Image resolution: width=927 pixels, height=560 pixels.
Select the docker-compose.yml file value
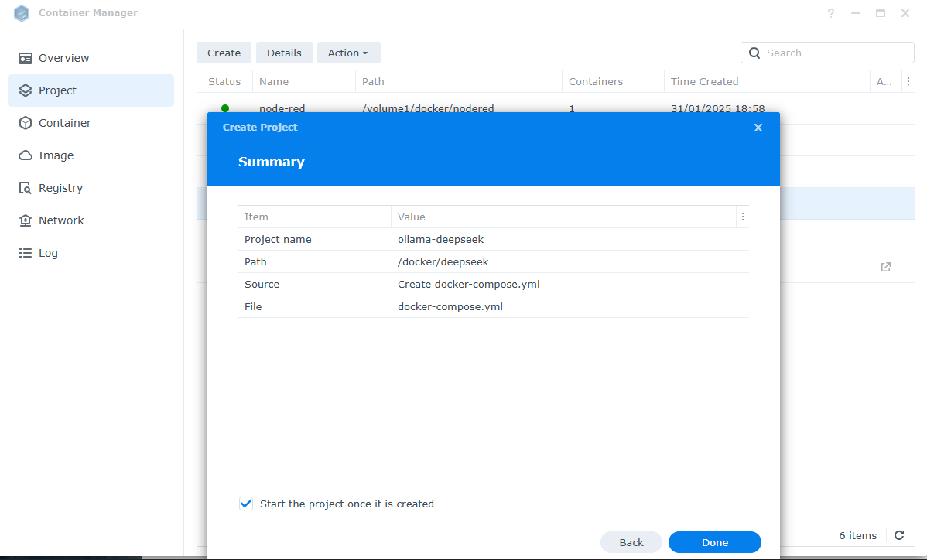coord(450,306)
